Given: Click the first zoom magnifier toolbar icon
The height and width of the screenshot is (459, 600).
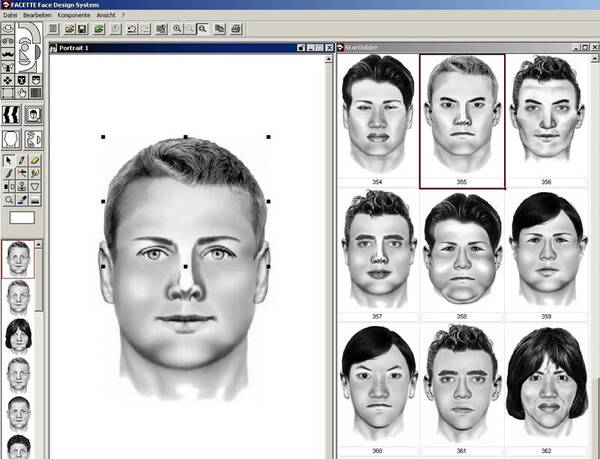Looking at the screenshot, I should 177,30.
